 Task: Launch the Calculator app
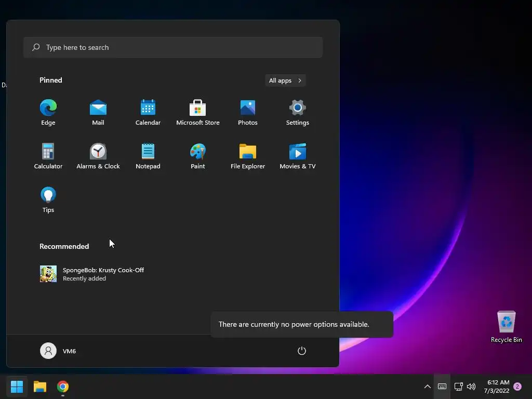(48, 156)
